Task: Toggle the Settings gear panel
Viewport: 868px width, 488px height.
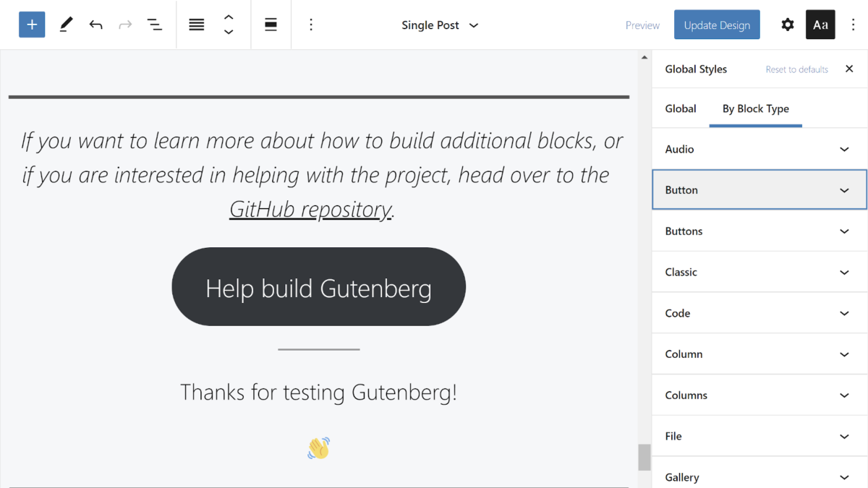Action: 788,25
